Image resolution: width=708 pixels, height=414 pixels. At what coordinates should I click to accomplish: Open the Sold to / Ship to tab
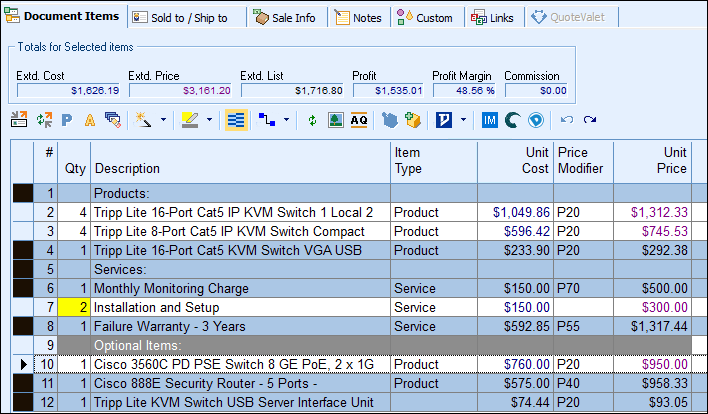187,18
